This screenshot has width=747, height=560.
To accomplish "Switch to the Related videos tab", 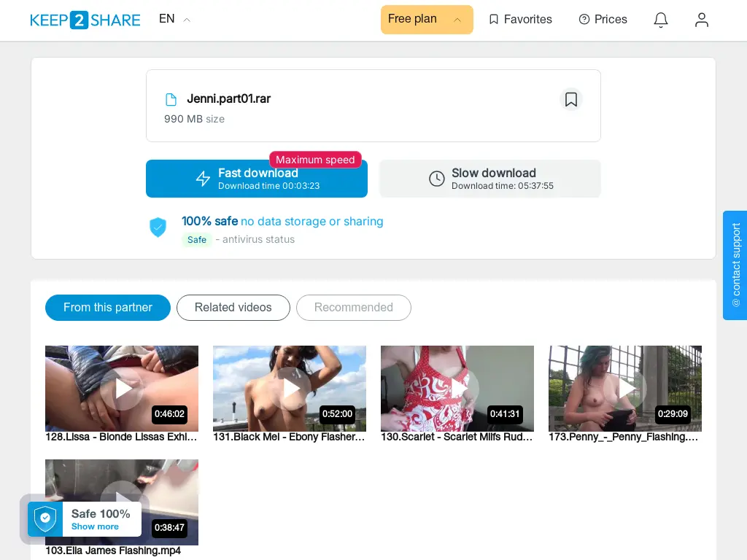I will coord(233,307).
